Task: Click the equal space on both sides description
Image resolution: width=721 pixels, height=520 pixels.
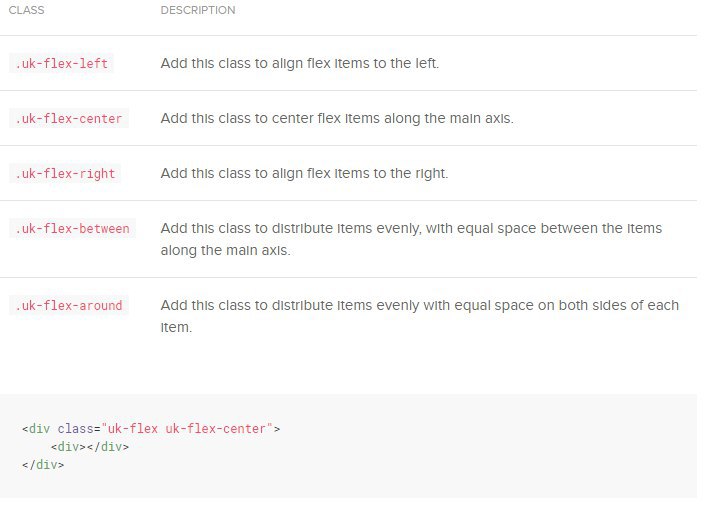Action: [420, 316]
